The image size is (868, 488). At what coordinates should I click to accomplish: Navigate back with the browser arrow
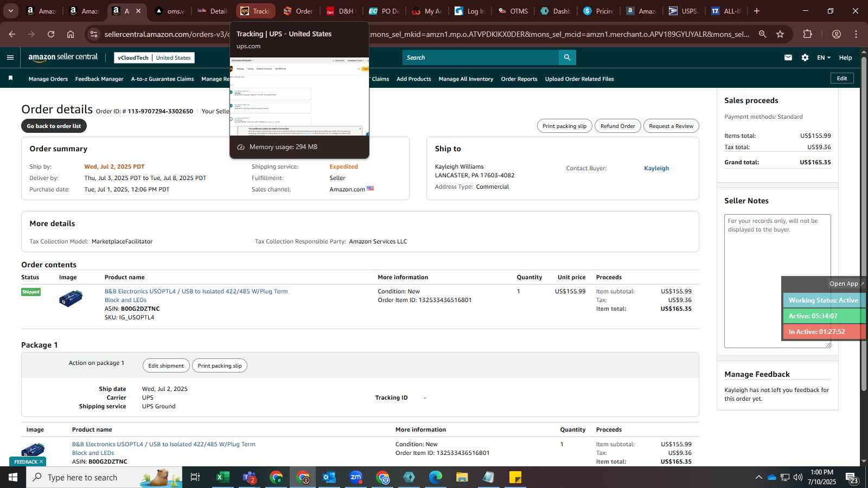click(12, 34)
